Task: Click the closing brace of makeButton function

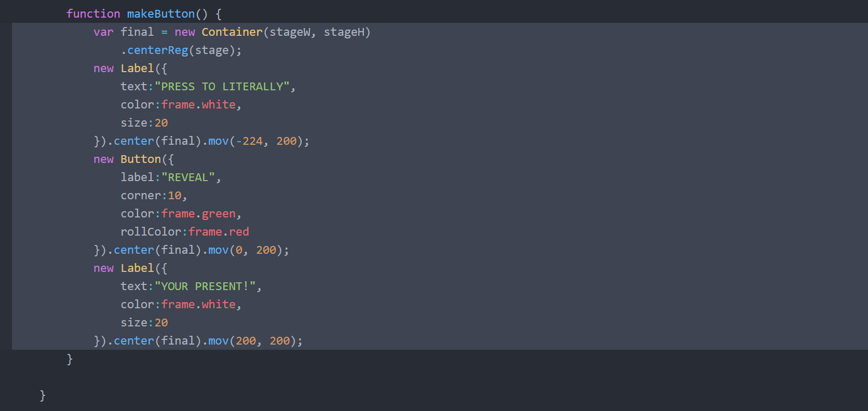Action: pyautogui.click(x=70, y=359)
